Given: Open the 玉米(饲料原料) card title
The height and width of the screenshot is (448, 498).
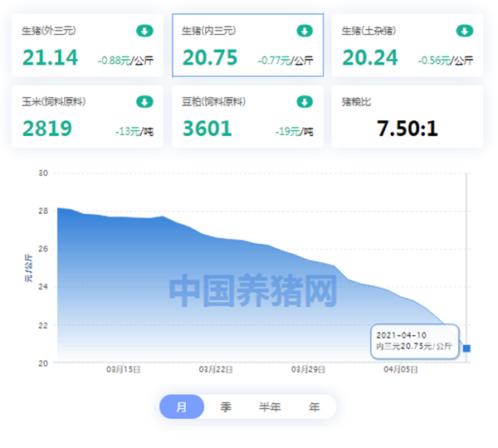Looking at the screenshot, I should pos(54,102).
